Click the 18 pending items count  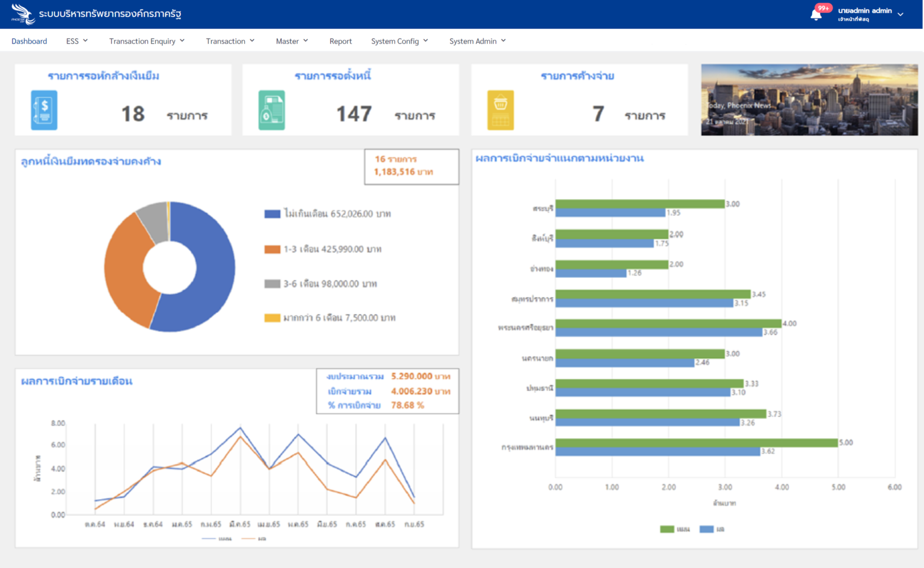coord(133,114)
